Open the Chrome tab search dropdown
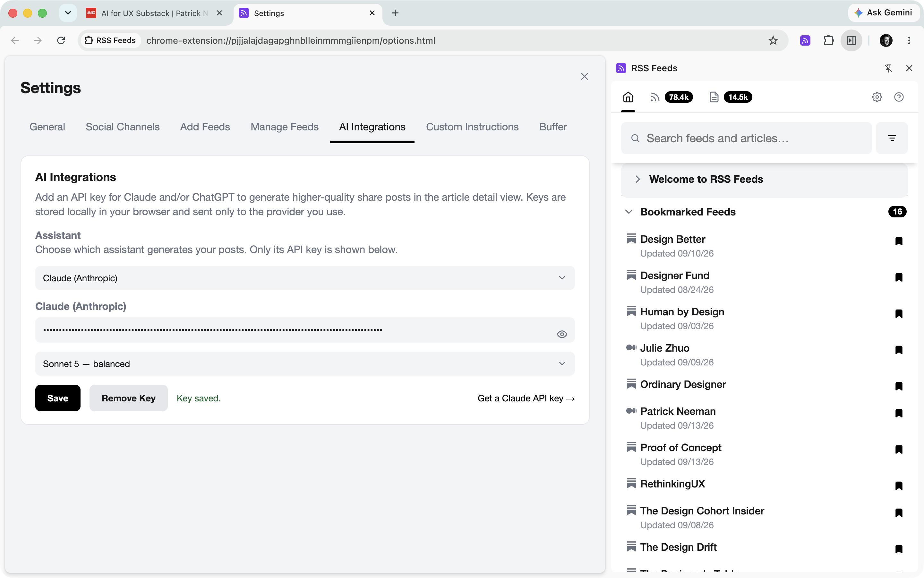924x578 pixels. [x=68, y=13]
